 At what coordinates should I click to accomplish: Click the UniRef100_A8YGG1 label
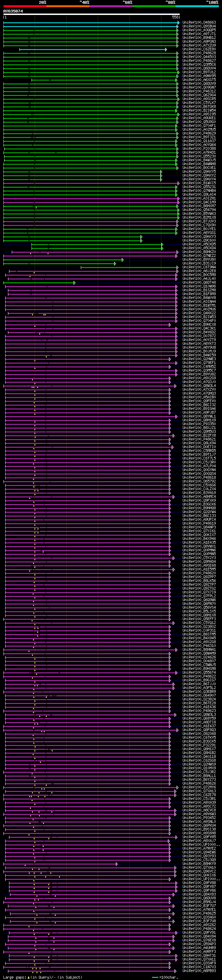199,233
